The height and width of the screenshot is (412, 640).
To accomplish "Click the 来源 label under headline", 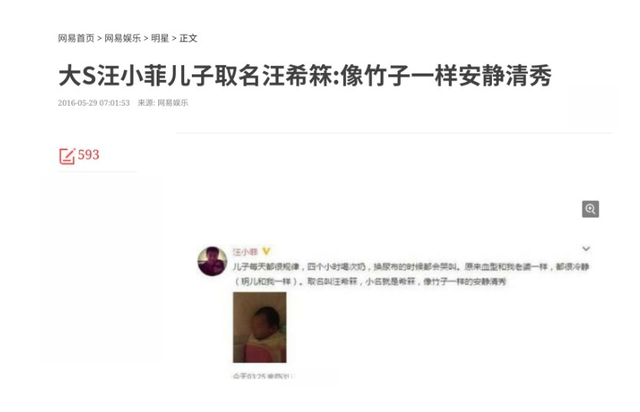I will 146,103.
